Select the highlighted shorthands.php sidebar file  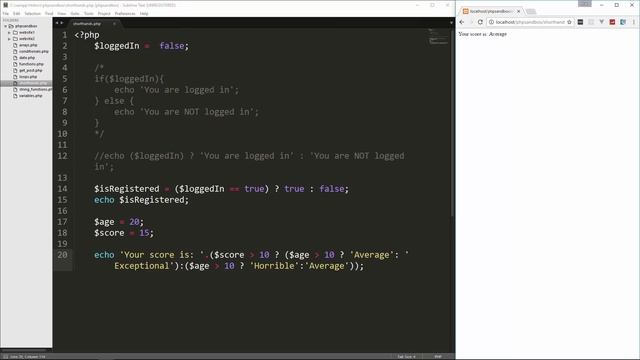point(26,83)
